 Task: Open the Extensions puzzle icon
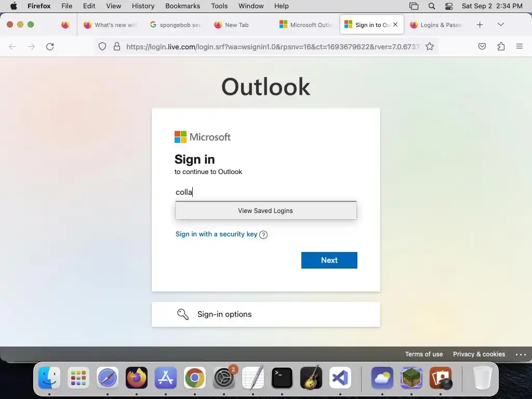click(501, 46)
